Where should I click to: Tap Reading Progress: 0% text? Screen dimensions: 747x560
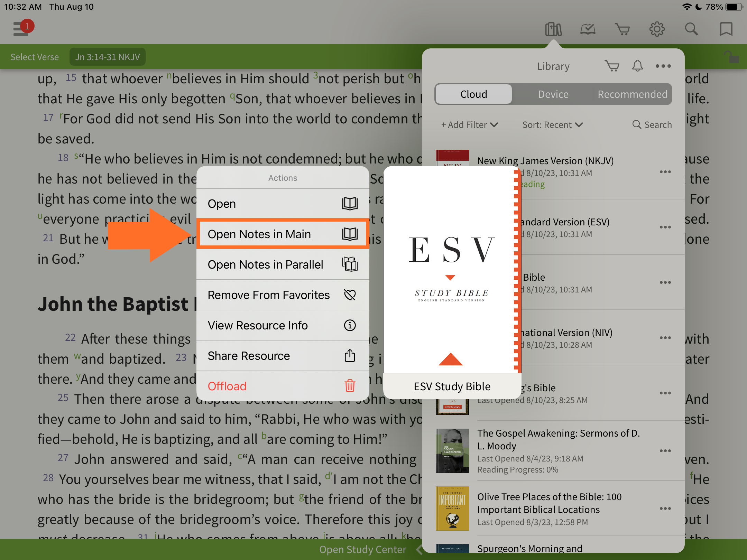[518, 470]
